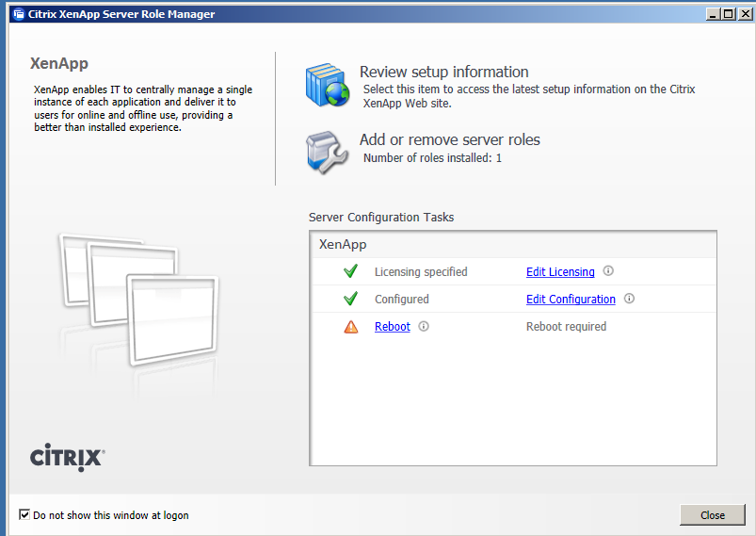
Task: Open the Edit Configuration link
Action: (571, 300)
